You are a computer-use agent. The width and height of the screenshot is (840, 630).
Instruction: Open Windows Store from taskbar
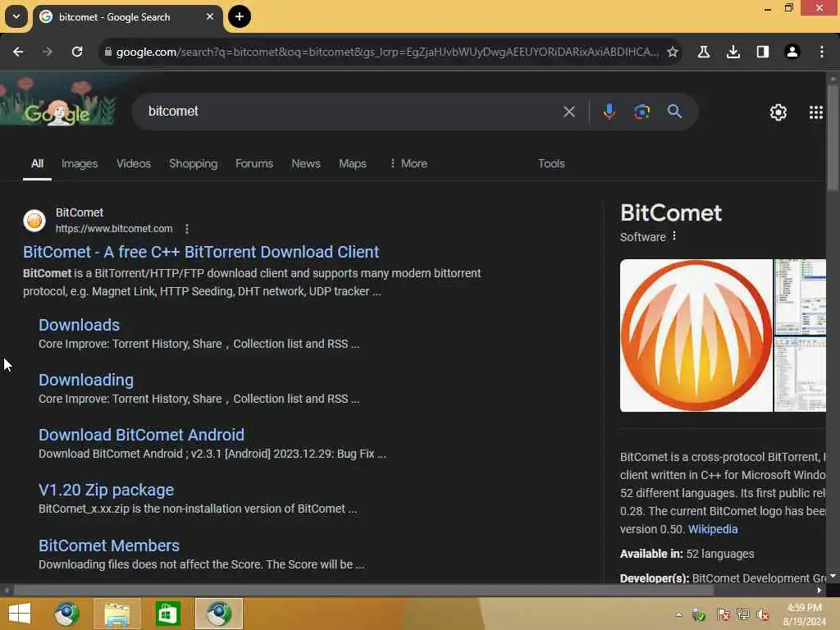click(x=167, y=614)
